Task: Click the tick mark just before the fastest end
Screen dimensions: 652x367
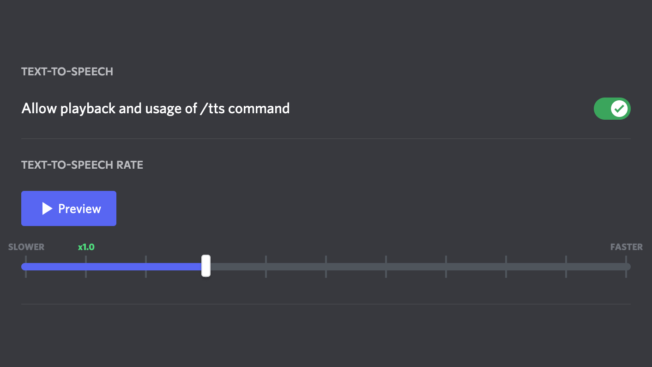Action: pos(566,266)
